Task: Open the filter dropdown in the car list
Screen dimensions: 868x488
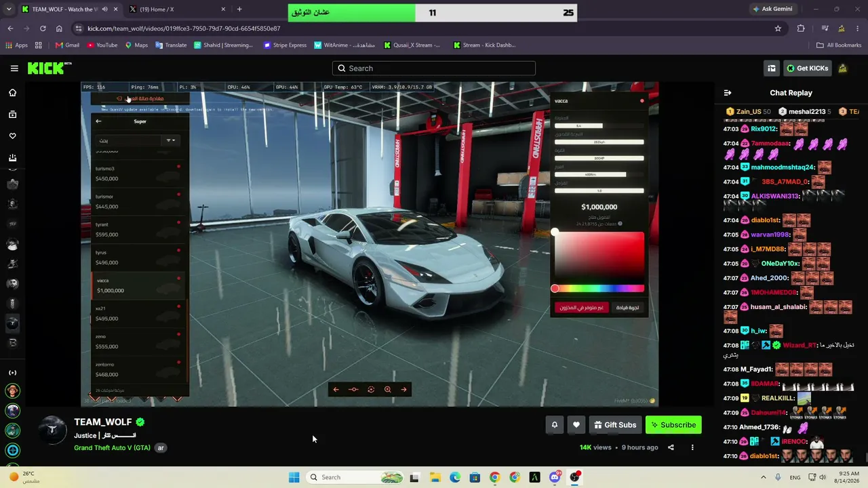Action: click(x=170, y=140)
